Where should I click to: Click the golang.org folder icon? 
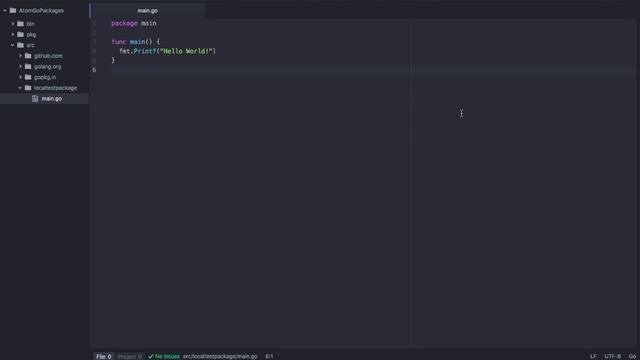[x=28, y=66]
